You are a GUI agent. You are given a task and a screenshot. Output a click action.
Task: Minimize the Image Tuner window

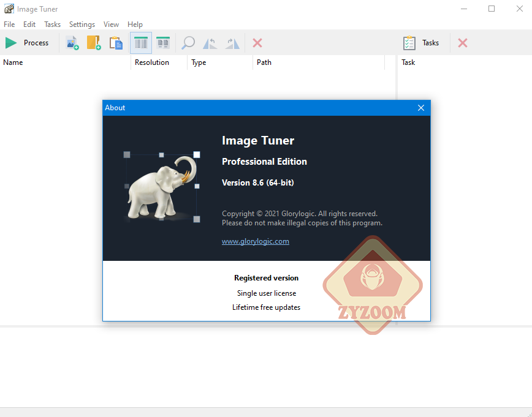(464, 9)
